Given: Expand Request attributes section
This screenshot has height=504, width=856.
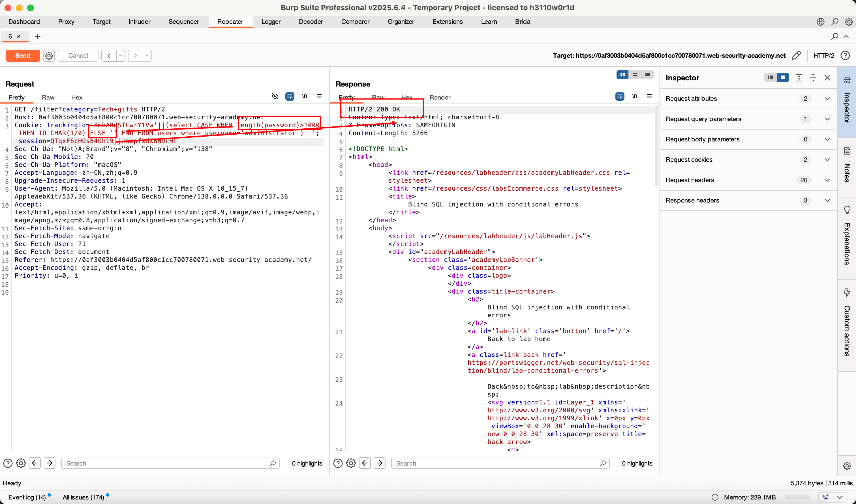Looking at the screenshot, I should tap(749, 98).
